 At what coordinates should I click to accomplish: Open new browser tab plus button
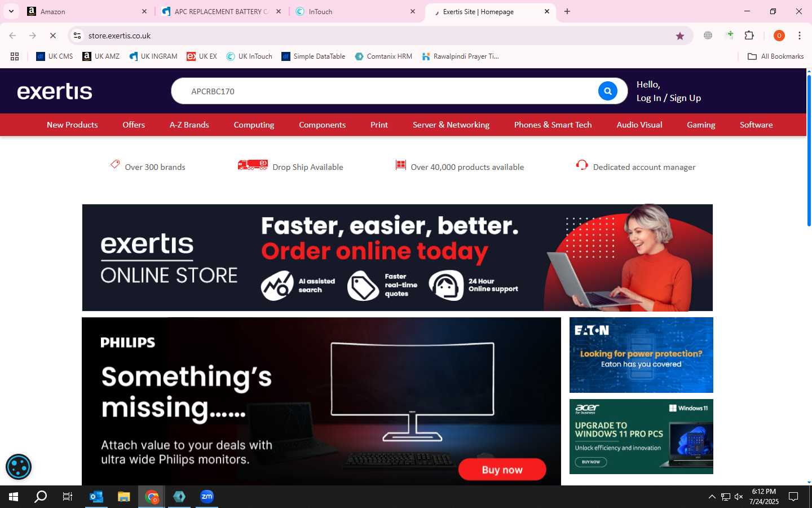click(567, 11)
